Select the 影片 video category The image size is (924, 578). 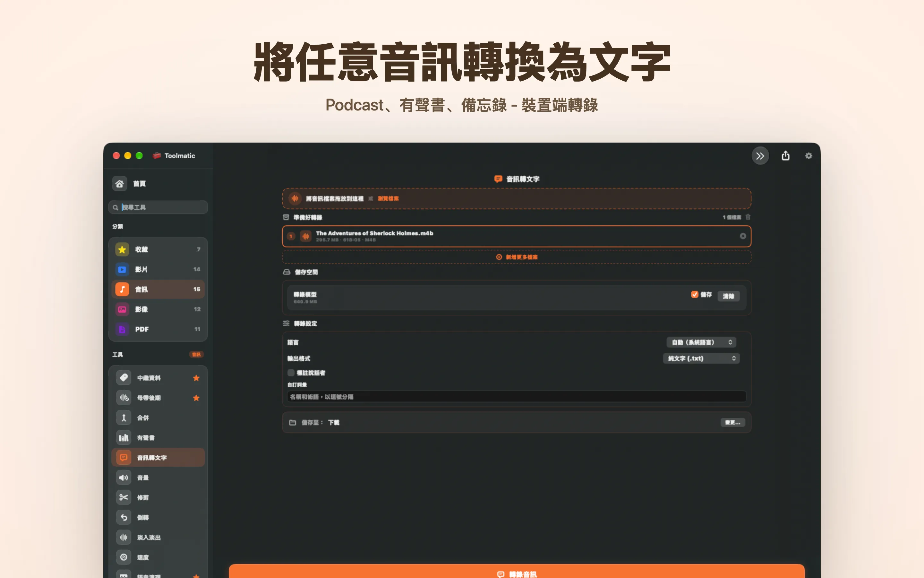point(158,269)
